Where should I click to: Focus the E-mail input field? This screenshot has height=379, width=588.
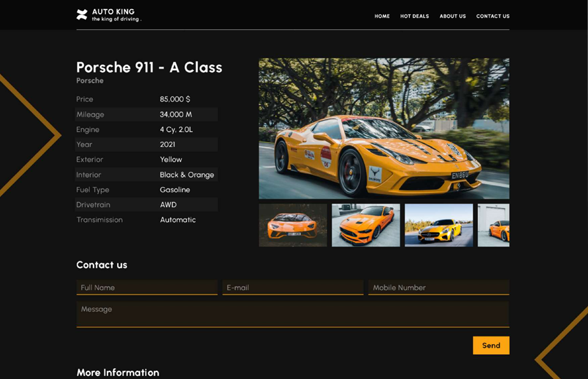[293, 287]
